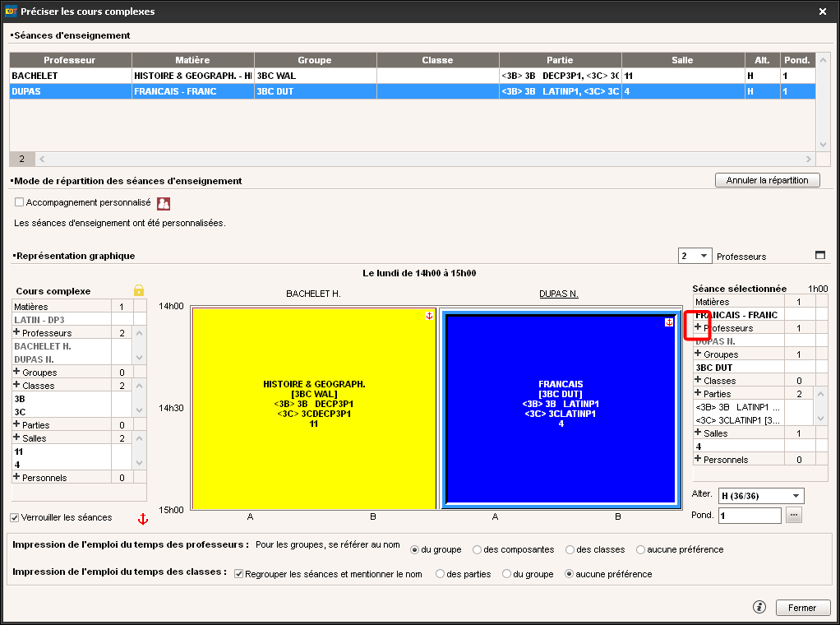Click the info icon beside Fermer
Screen dimensions: 840x625
click(x=759, y=607)
